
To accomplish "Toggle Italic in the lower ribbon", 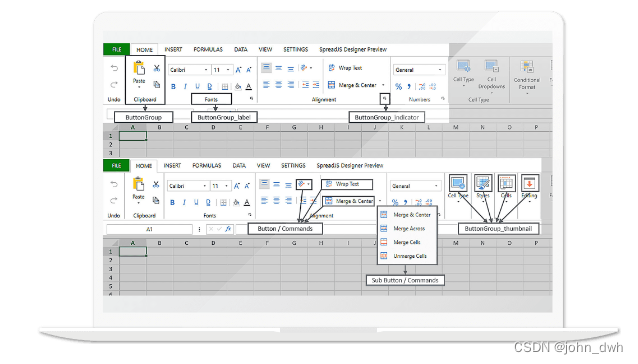I will [x=184, y=202].
